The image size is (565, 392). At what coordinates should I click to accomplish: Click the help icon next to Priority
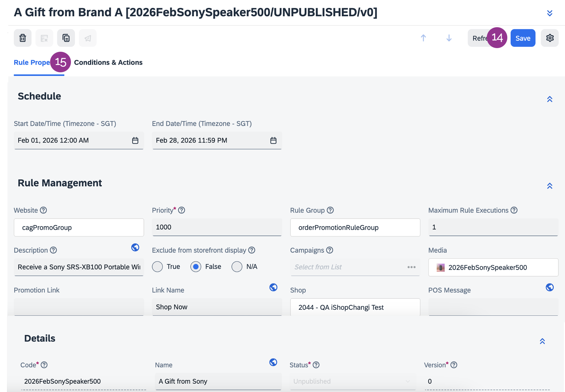182,210
